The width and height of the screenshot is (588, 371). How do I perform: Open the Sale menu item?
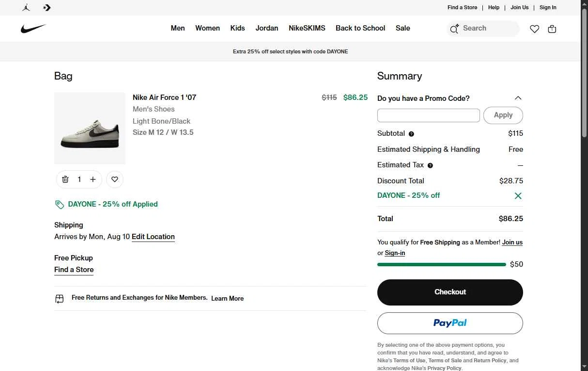[403, 28]
